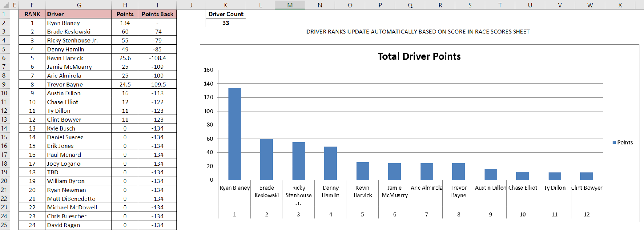The image size is (644, 230).
Task: Click the Points Back header cell
Action: pyautogui.click(x=157, y=14)
